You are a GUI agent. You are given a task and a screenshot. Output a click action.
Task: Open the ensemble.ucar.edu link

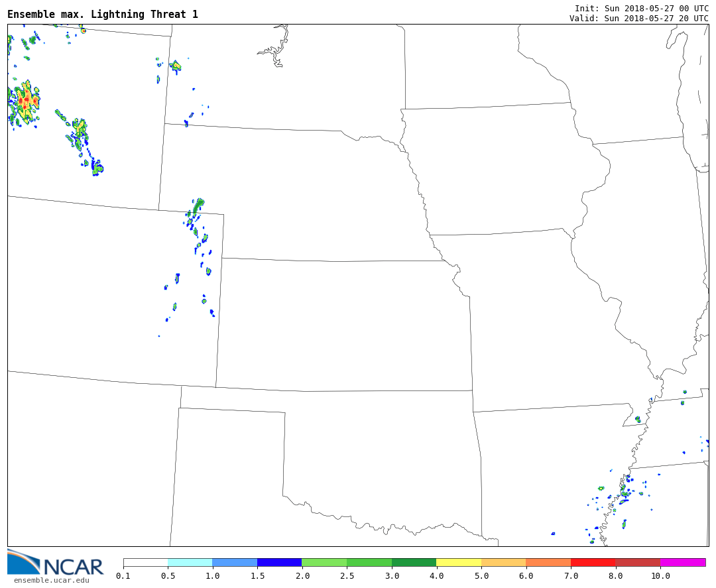[x=51, y=581]
